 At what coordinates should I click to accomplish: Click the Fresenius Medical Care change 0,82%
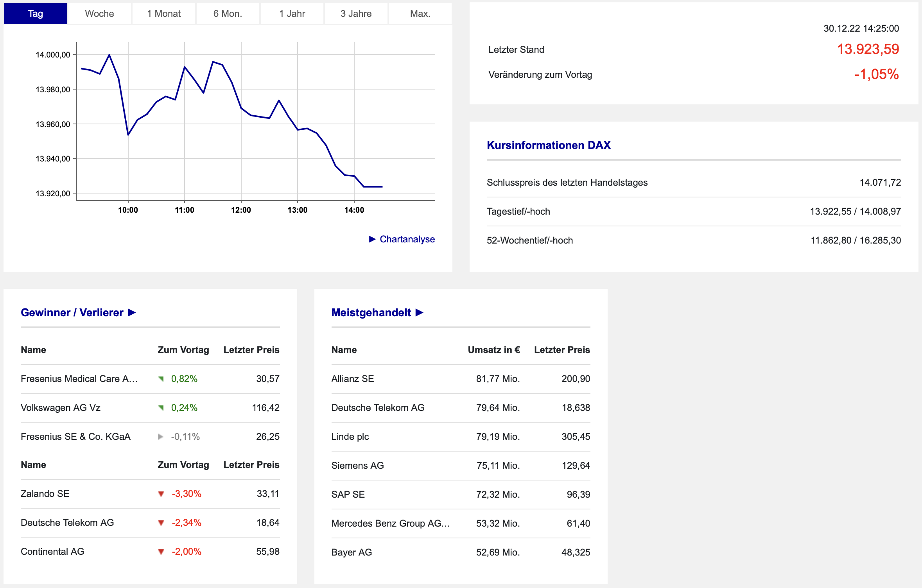pyautogui.click(x=184, y=379)
